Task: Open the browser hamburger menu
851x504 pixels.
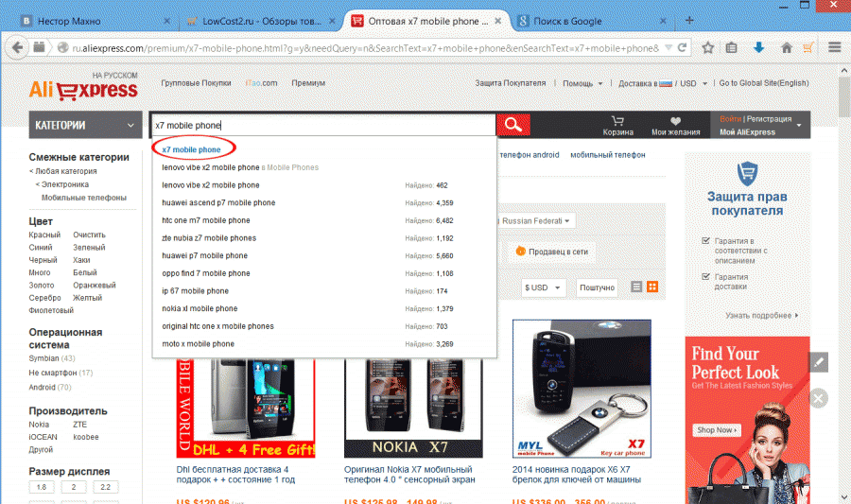Action: coord(835,47)
